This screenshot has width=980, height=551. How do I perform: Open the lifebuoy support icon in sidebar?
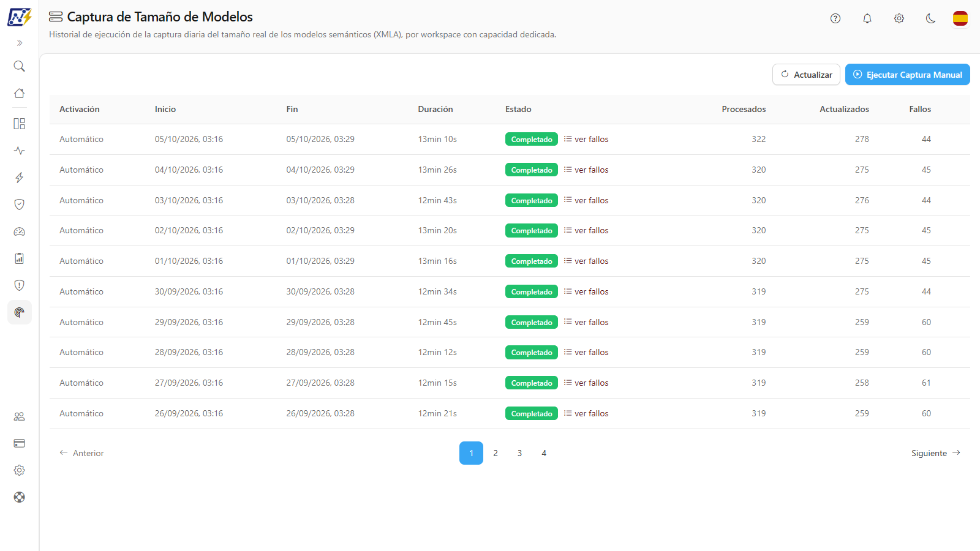coord(20,497)
